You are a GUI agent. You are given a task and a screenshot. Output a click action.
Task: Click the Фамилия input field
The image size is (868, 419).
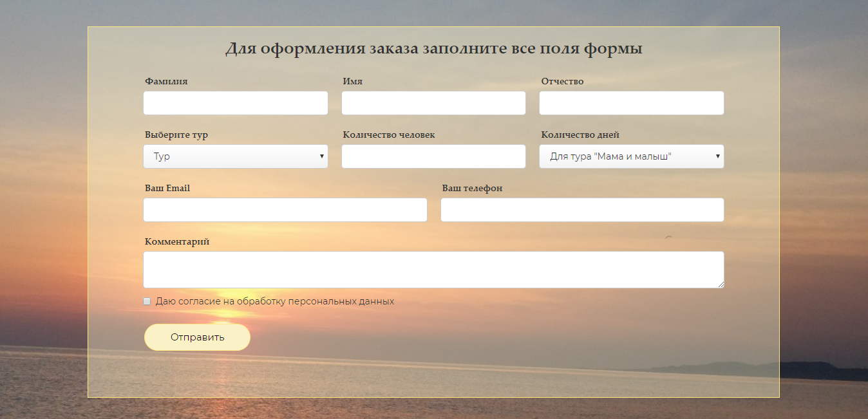click(236, 103)
